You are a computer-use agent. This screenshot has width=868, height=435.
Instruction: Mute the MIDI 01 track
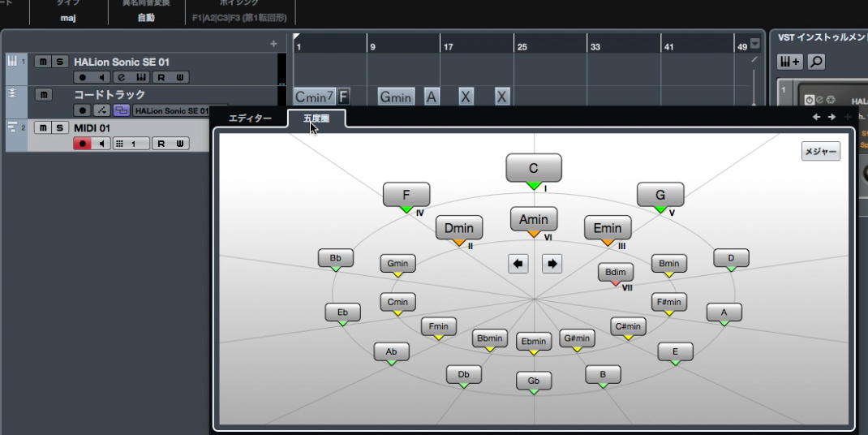(x=43, y=128)
